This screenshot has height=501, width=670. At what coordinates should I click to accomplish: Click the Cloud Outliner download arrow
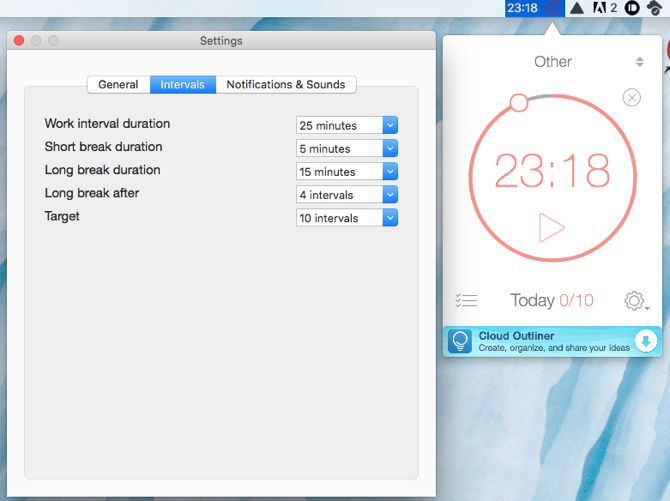point(645,341)
